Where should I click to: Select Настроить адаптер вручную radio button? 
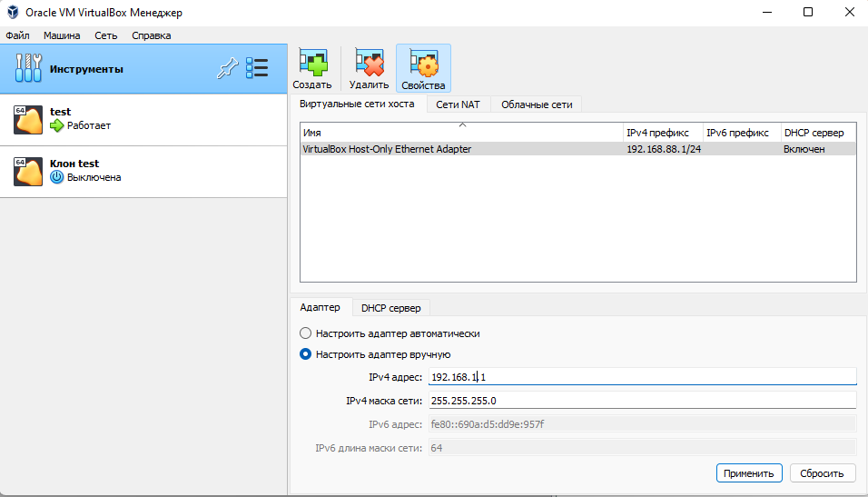coord(306,354)
